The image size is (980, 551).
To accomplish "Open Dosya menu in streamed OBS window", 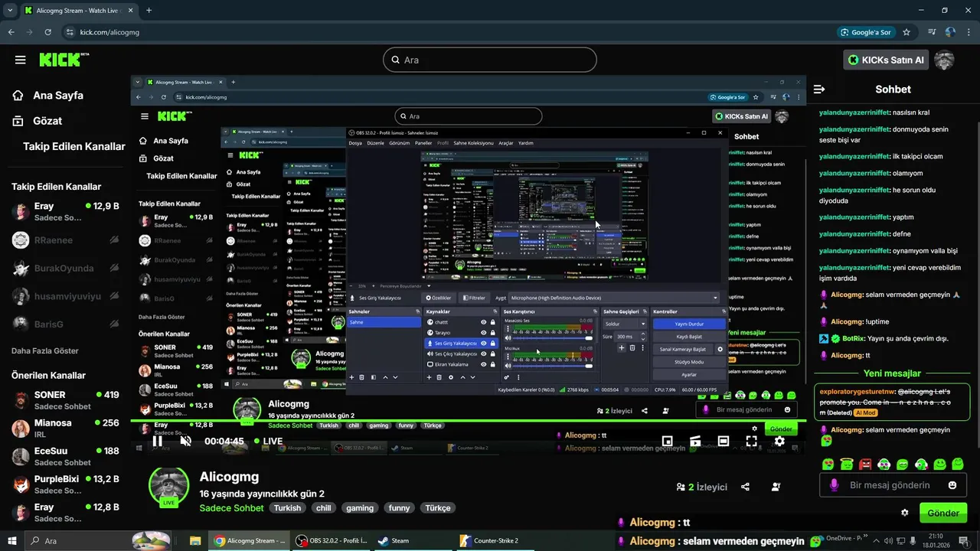I will (x=355, y=143).
